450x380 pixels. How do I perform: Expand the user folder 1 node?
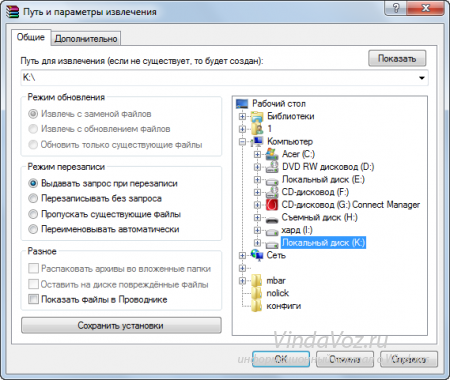pos(242,129)
